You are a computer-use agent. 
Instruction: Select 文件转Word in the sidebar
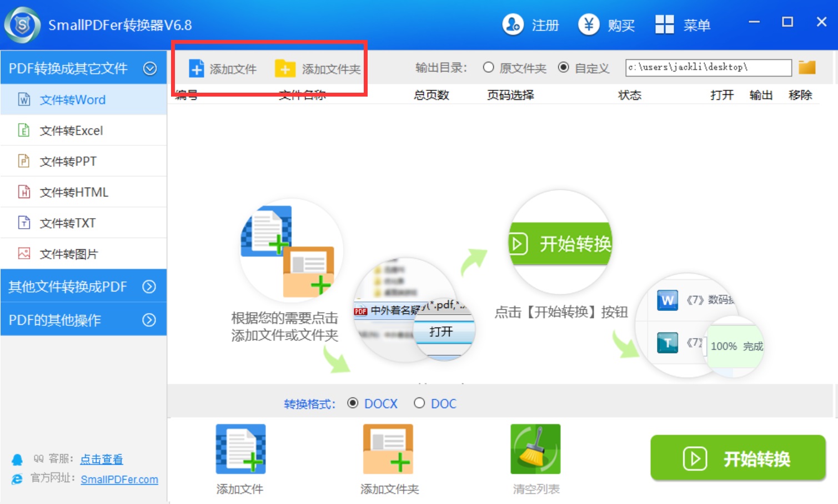point(83,100)
